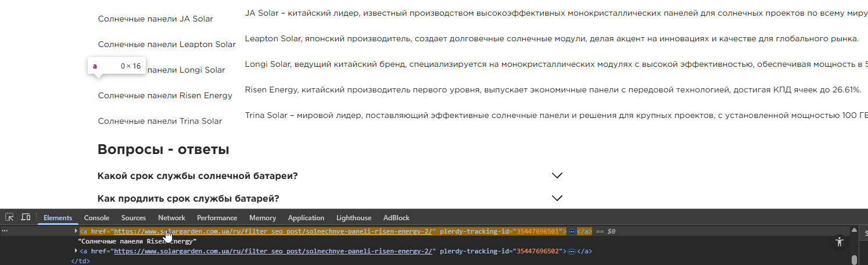
Task: Open the Lighthouse tab
Action: [353, 218]
